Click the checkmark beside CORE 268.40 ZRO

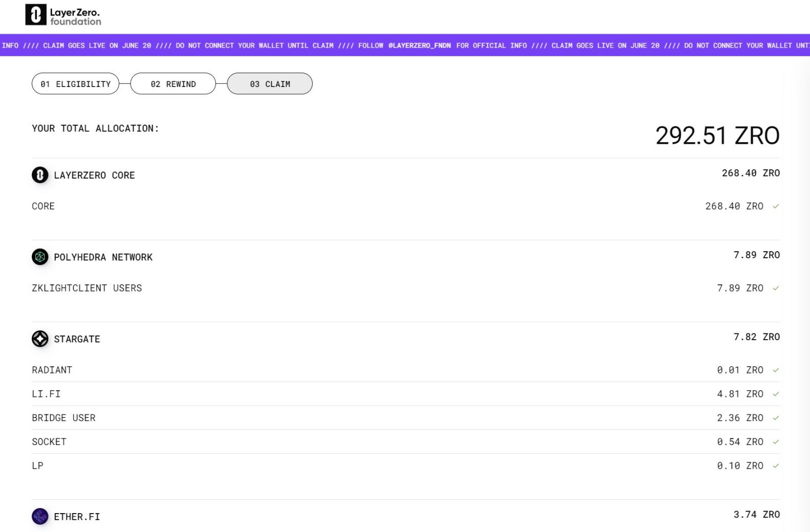(776, 206)
